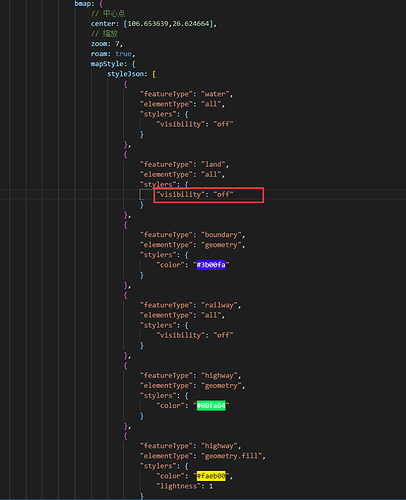Click the #00fa64 green color swatch
The image size is (406, 500).
pyautogui.click(x=211, y=406)
